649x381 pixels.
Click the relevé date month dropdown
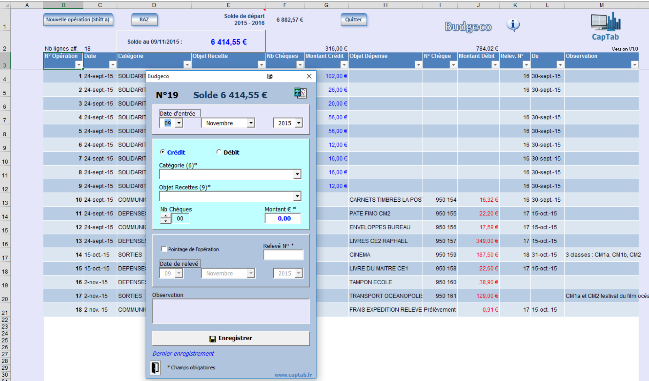[x=250, y=273]
